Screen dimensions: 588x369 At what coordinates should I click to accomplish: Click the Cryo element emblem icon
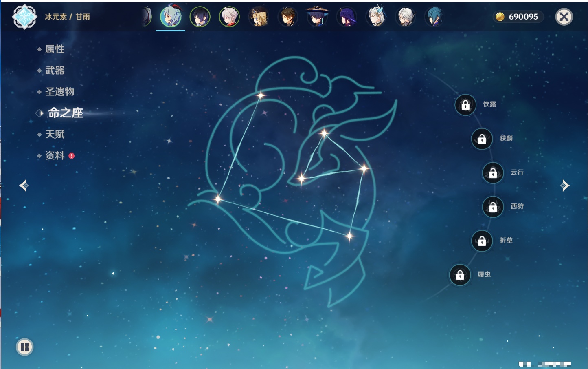(x=24, y=17)
